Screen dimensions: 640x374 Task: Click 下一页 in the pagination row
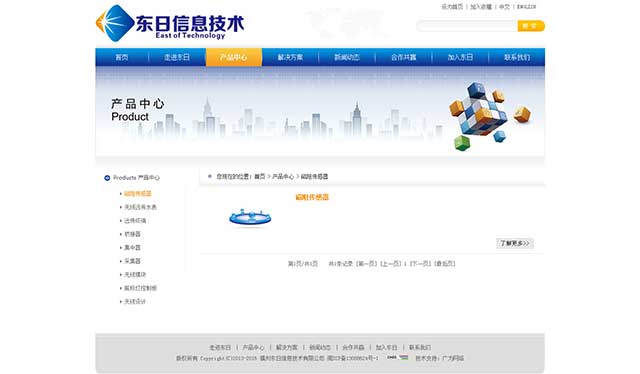tap(420, 264)
